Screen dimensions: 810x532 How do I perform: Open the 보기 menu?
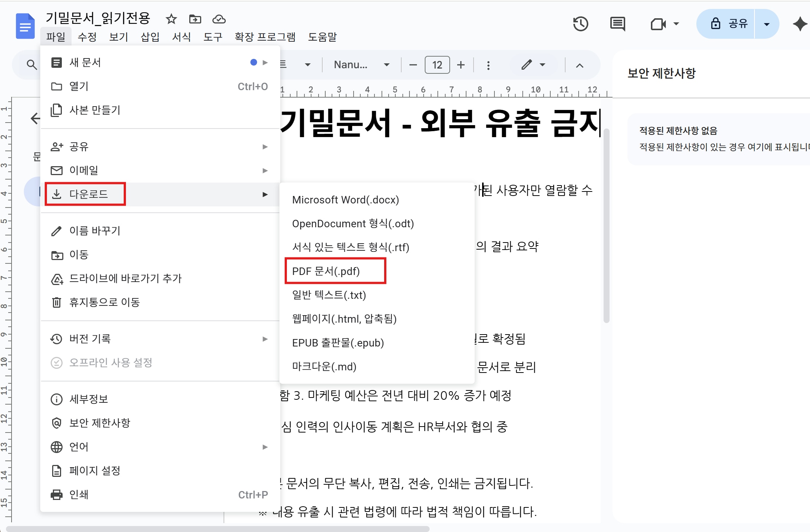[118, 37]
